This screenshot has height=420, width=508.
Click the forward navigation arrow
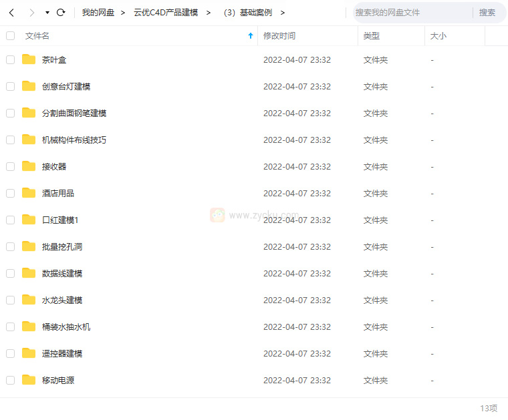[31, 13]
